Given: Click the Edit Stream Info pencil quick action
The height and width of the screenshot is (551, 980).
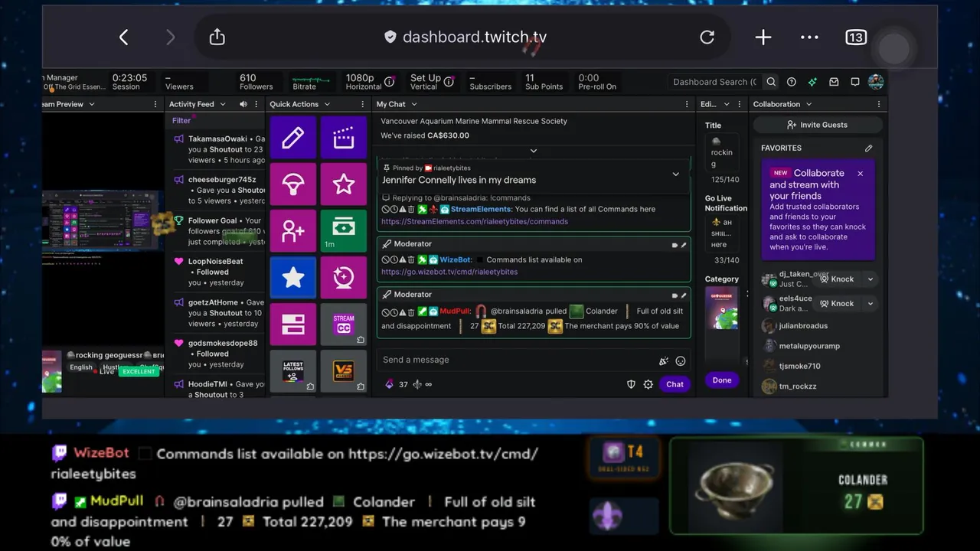Looking at the screenshot, I should (293, 138).
